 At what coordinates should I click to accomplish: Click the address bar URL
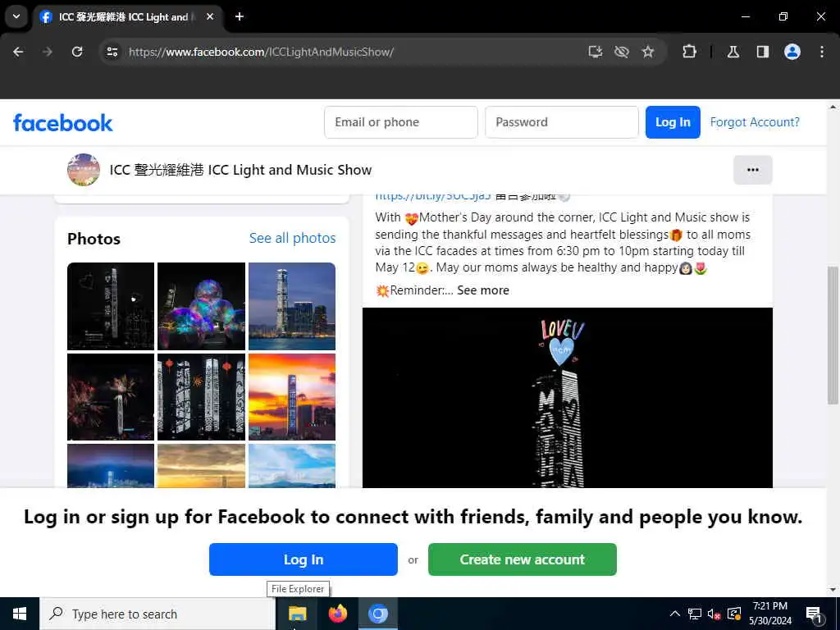(261, 52)
